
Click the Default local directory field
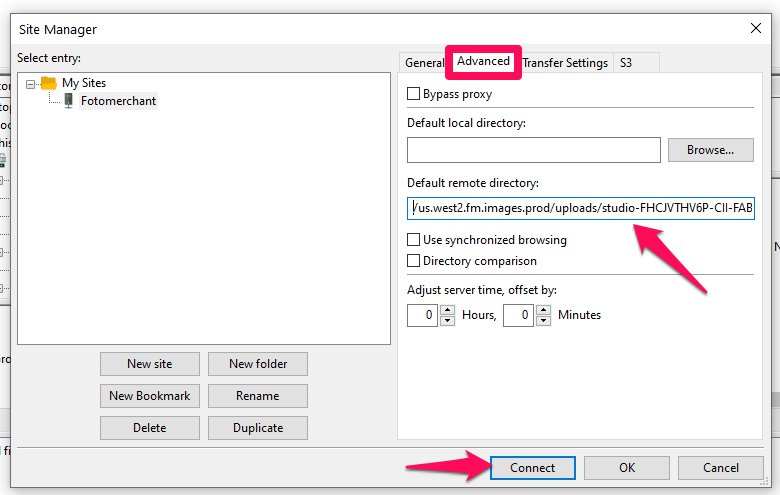[x=534, y=150]
